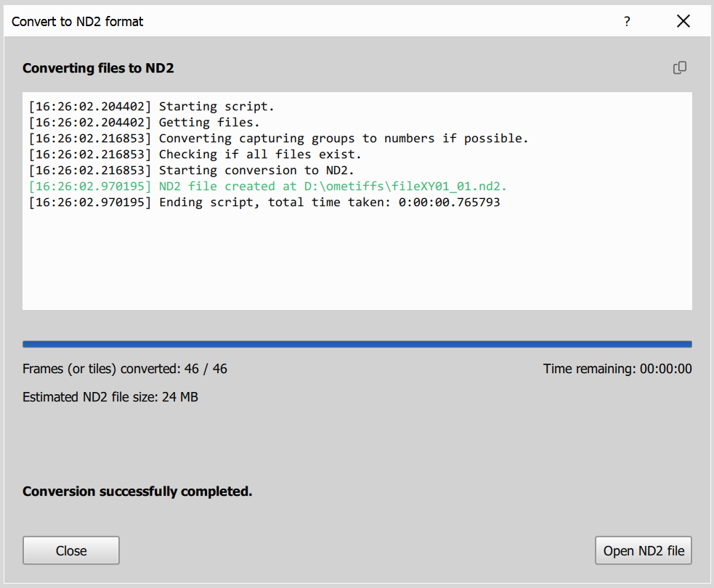
Task: Click the copy log to clipboard icon
Action: 680,68
